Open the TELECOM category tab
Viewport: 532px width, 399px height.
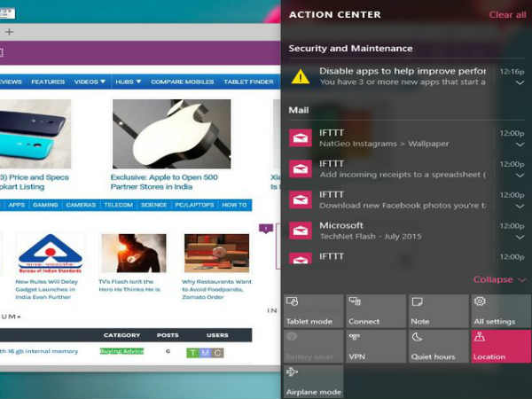tap(118, 205)
